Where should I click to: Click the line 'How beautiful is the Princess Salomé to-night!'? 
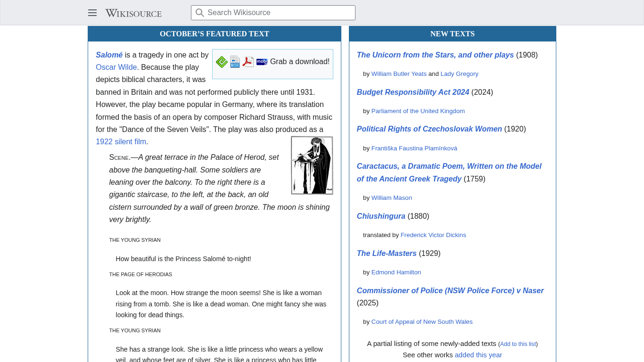pyautogui.click(x=183, y=259)
